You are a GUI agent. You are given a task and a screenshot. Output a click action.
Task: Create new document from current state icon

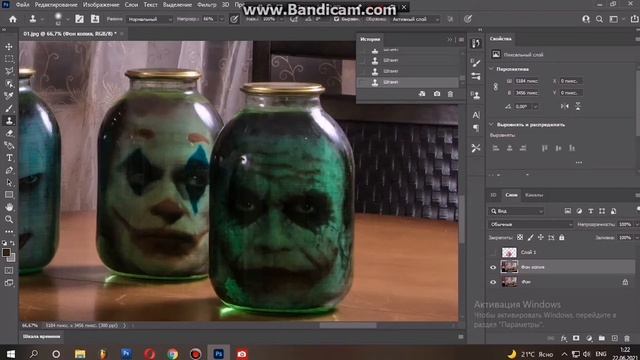422,94
